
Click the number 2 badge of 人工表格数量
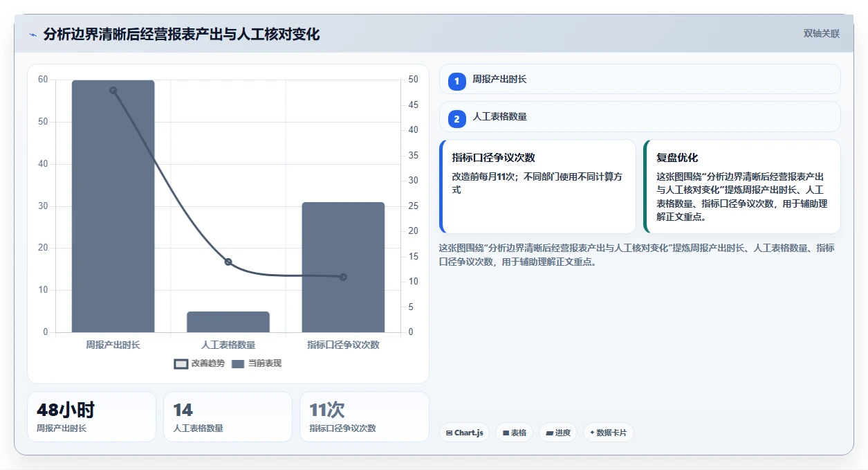coord(456,119)
